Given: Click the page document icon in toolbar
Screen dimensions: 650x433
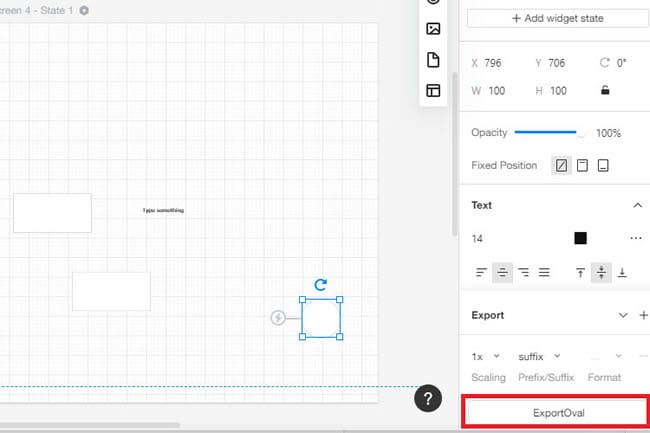Looking at the screenshot, I should click(433, 60).
